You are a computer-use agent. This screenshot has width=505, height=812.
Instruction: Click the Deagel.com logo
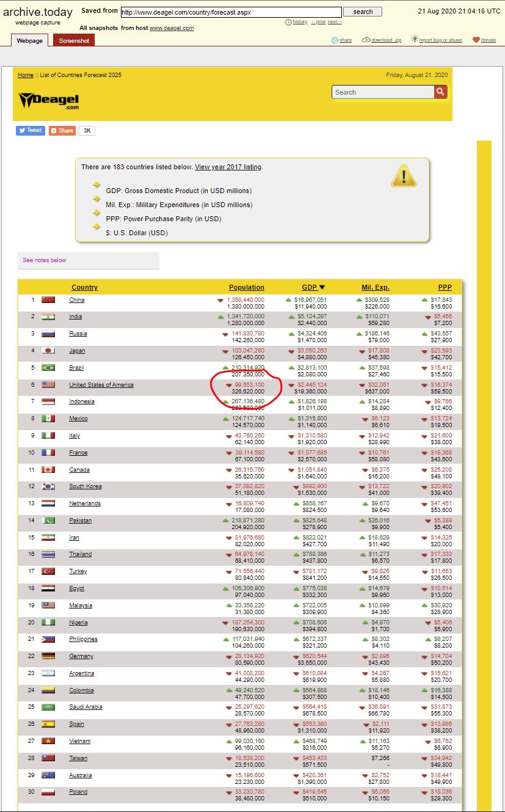coord(49,100)
